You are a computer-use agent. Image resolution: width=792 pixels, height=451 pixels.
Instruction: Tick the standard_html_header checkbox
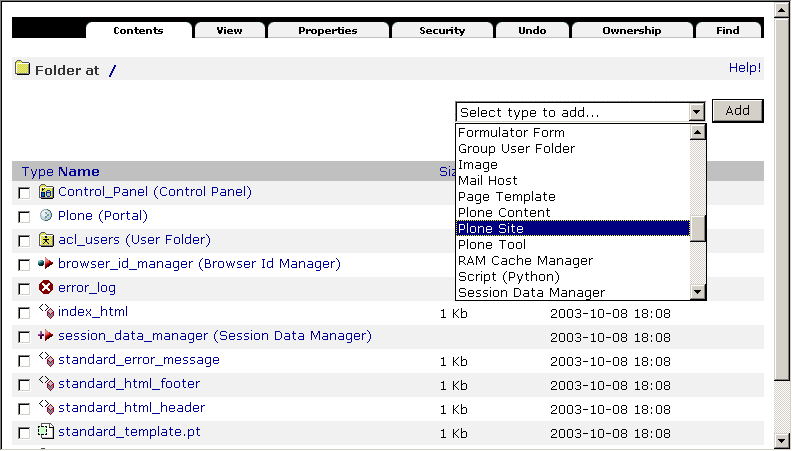click(24, 409)
